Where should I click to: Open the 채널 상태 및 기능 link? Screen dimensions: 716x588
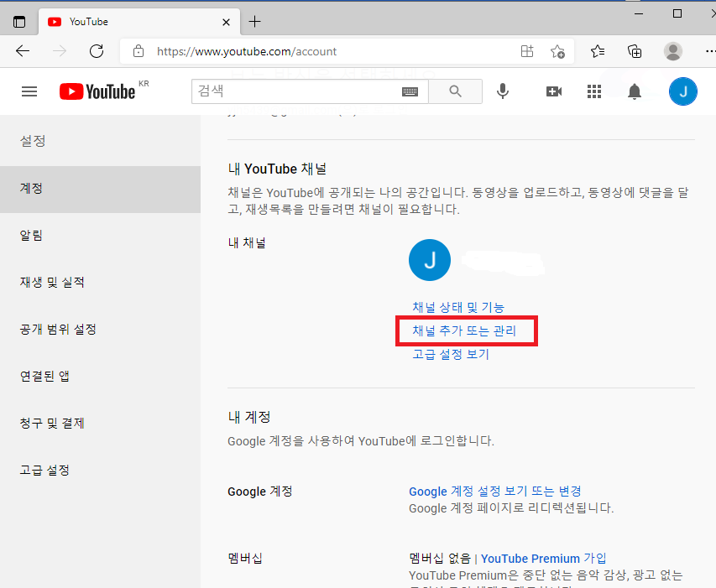click(x=458, y=308)
